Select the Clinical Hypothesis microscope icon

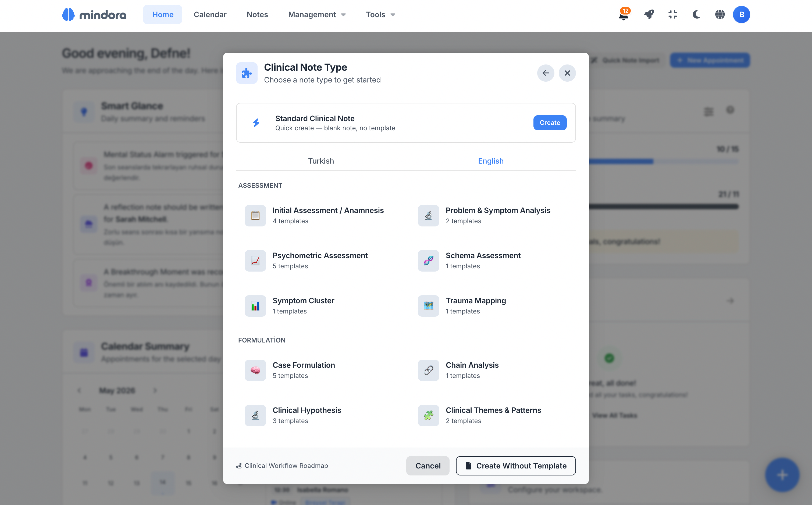click(255, 415)
